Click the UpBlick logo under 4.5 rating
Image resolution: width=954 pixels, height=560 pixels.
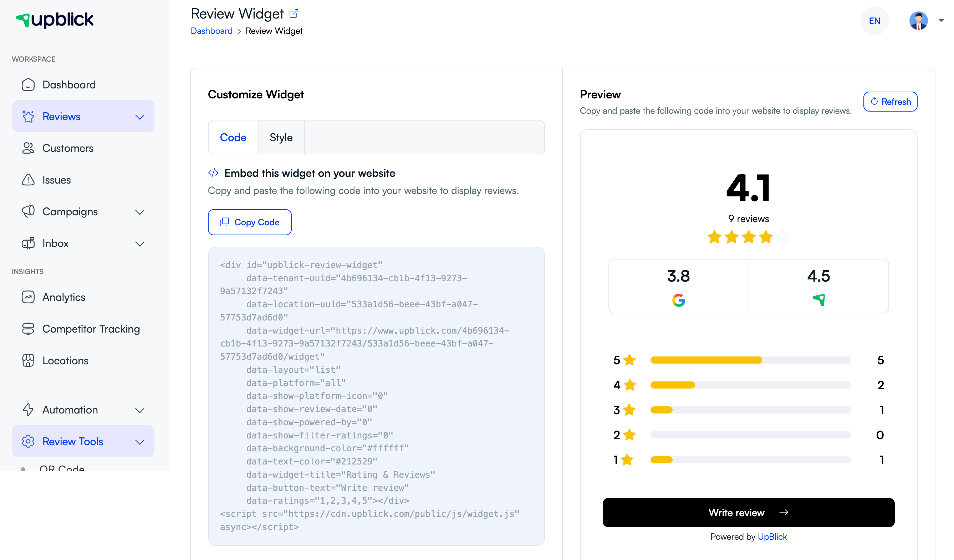(x=819, y=300)
